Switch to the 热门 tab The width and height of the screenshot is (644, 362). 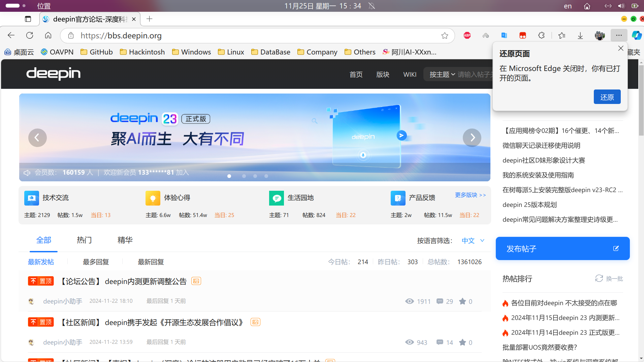click(x=84, y=240)
